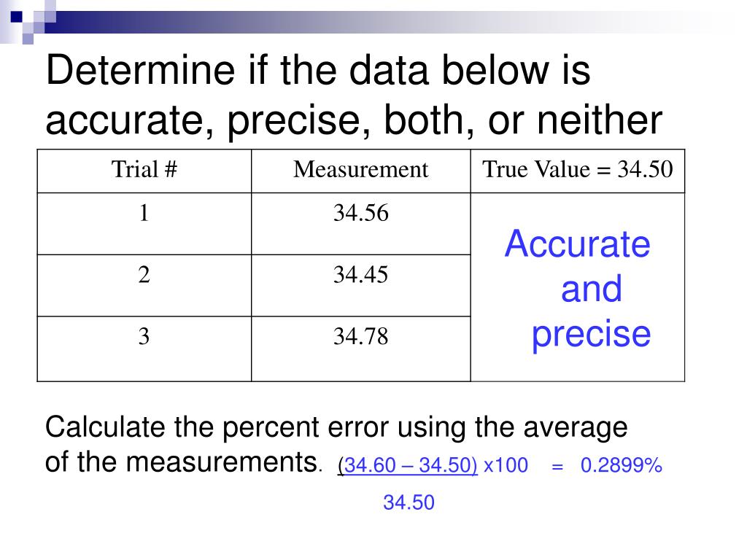
Task: Select the Trial 3 number cell
Action: coord(144,349)
